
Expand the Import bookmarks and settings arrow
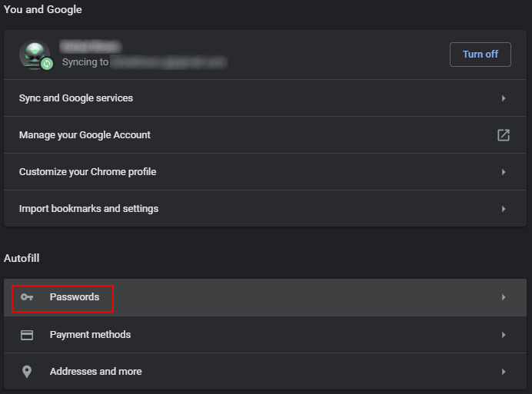pos(504,209)
